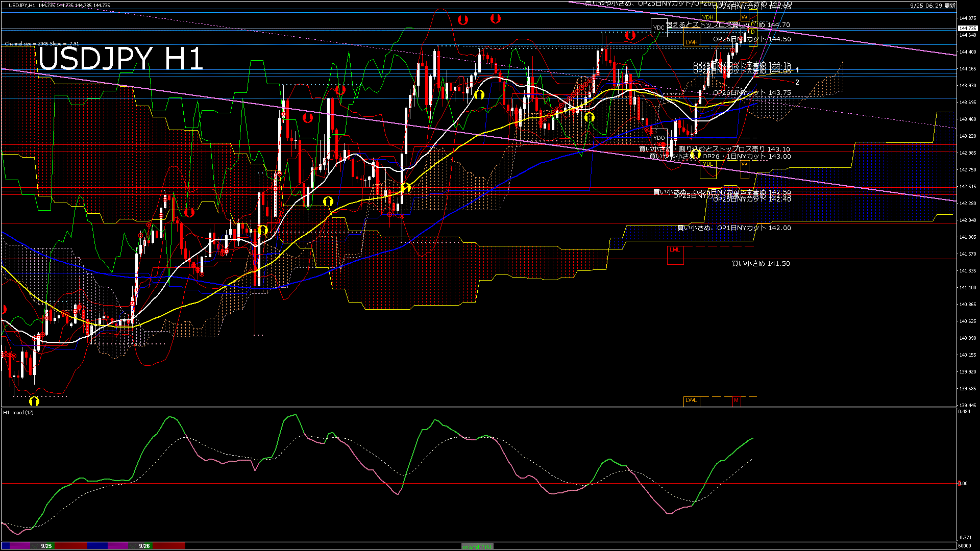This screenshot has height=551, width=980.
Task: Select the orange LWL marker box
Action: coord(691,400)
